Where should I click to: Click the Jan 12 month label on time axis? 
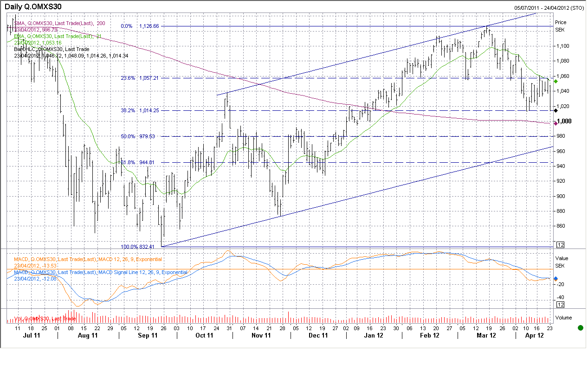(373, 335)
